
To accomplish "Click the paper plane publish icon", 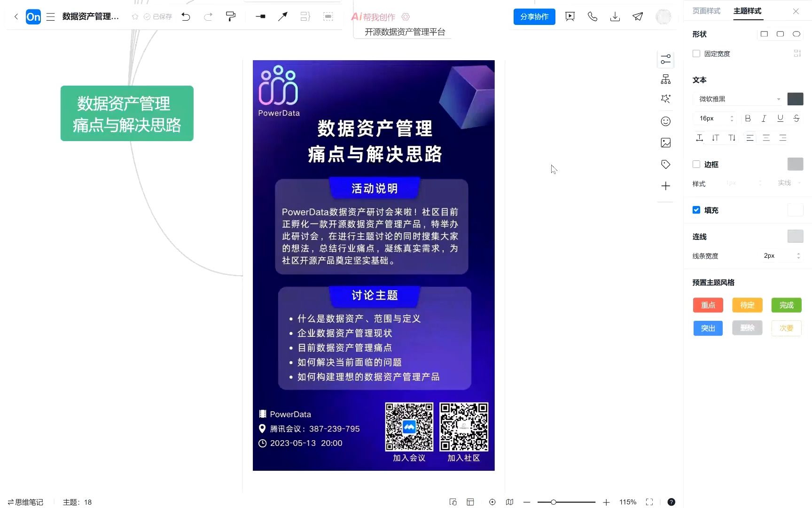I will tap(638, 17).
